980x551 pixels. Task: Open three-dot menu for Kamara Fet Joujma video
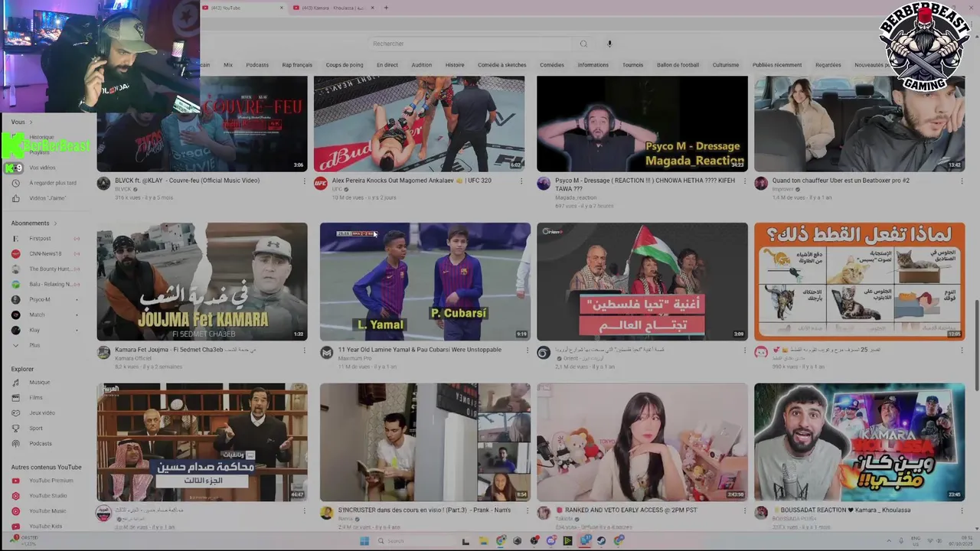(x=304, y=350)
